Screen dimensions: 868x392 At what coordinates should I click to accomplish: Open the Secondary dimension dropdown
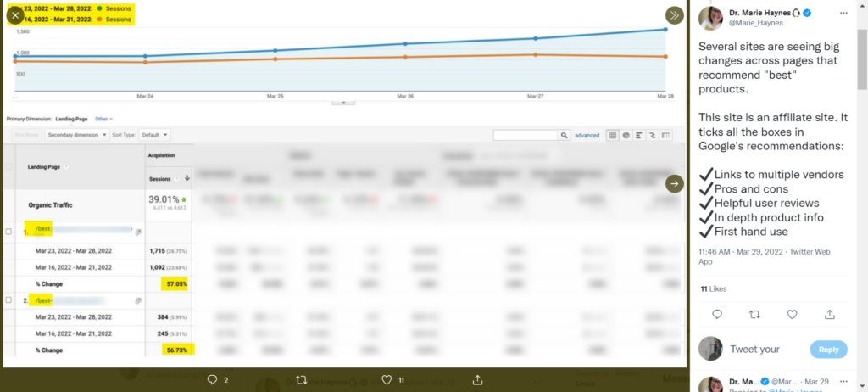77,135
